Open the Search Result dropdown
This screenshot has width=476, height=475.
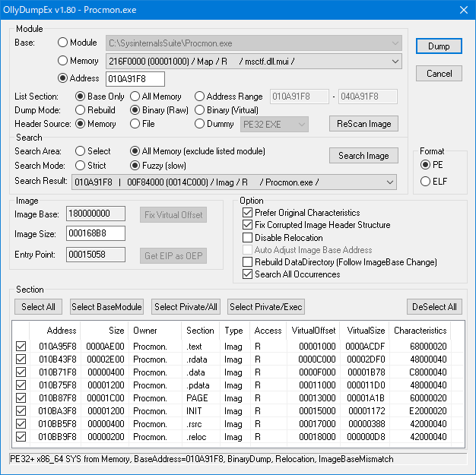[234, 182]
